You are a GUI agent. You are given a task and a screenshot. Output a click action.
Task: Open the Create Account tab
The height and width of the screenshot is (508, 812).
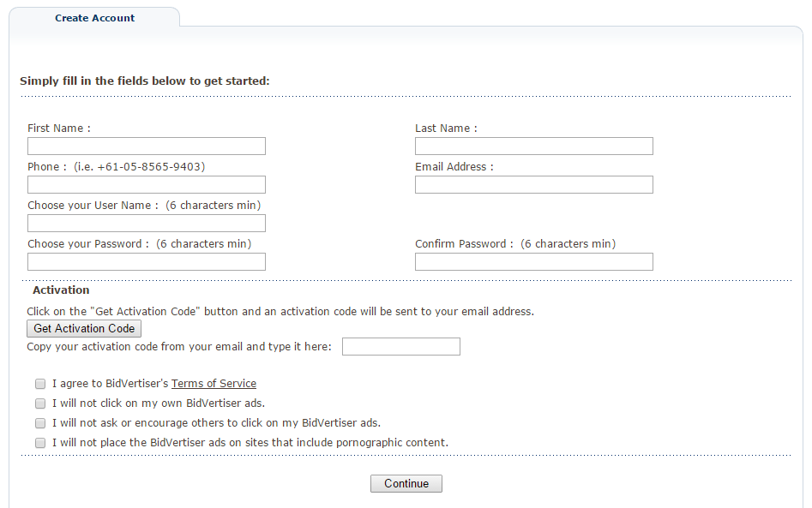point(94,18)
